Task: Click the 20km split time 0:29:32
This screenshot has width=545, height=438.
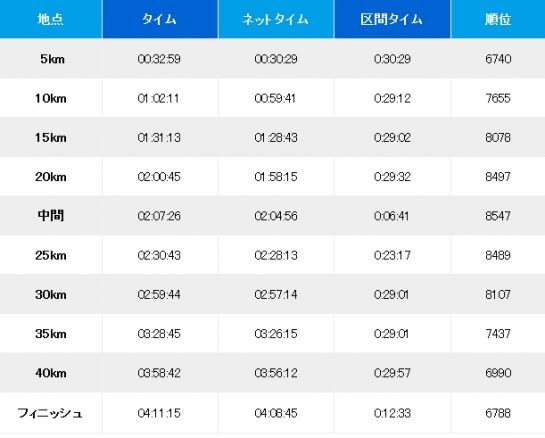Action: 392,177
